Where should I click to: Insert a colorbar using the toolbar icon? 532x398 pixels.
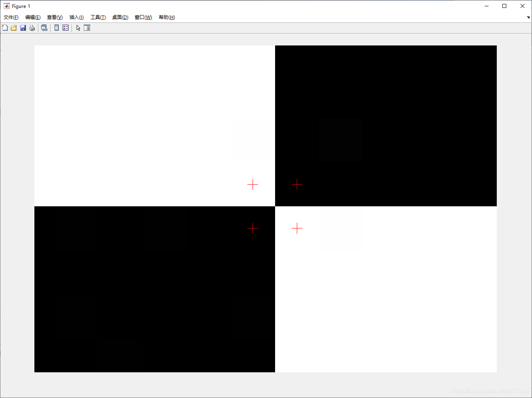click(57, 28)
